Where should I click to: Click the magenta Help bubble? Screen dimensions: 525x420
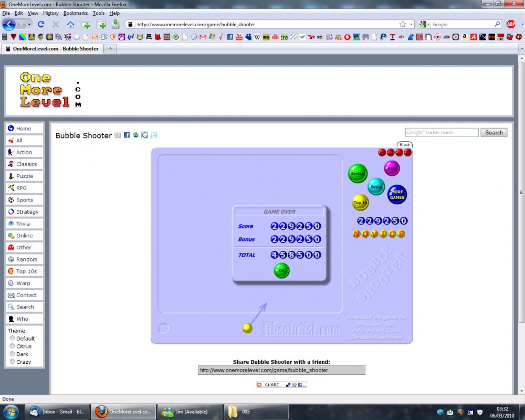click(x=392, y=168)
